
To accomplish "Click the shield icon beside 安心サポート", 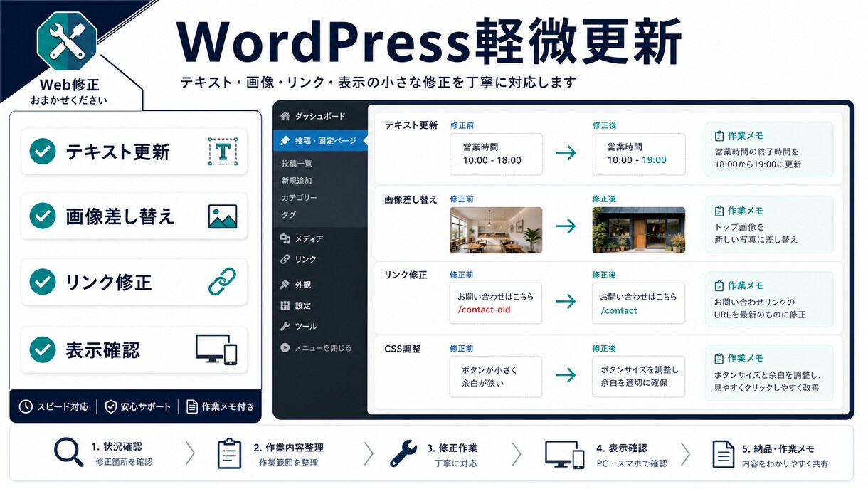I will (110, 406).
